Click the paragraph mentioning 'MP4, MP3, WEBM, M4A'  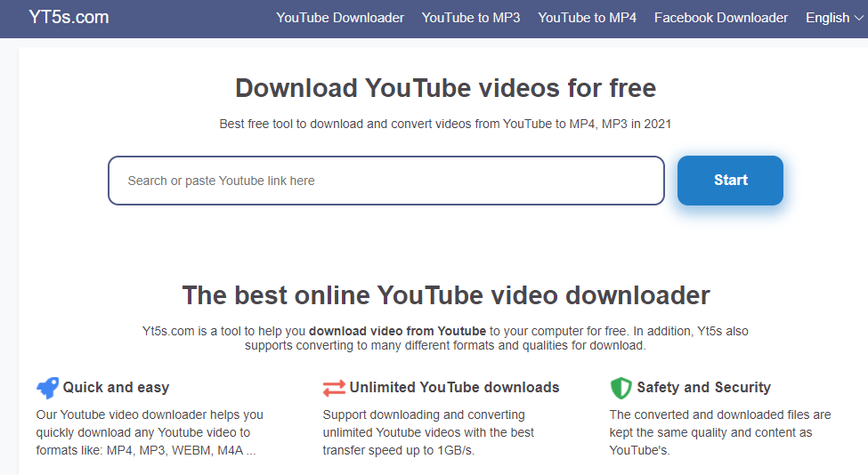pos(150,432)
